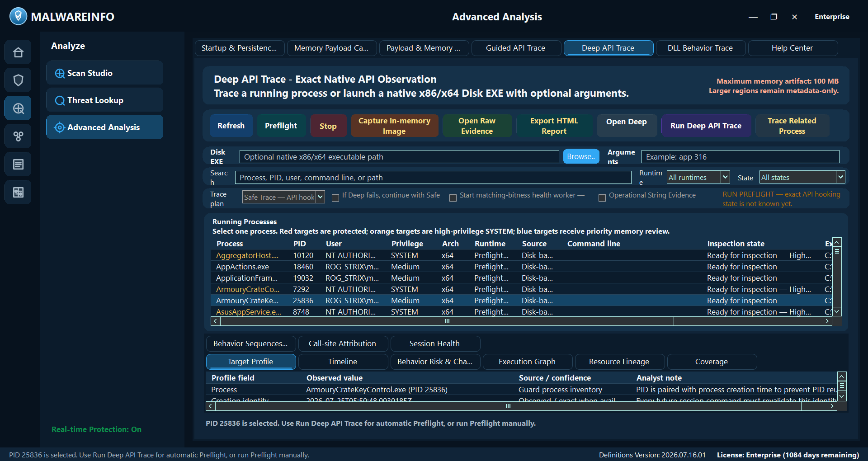868x461 pixels.
Task: Click the Scan Studio crosshair icon
Action: (x=60, y=73)
